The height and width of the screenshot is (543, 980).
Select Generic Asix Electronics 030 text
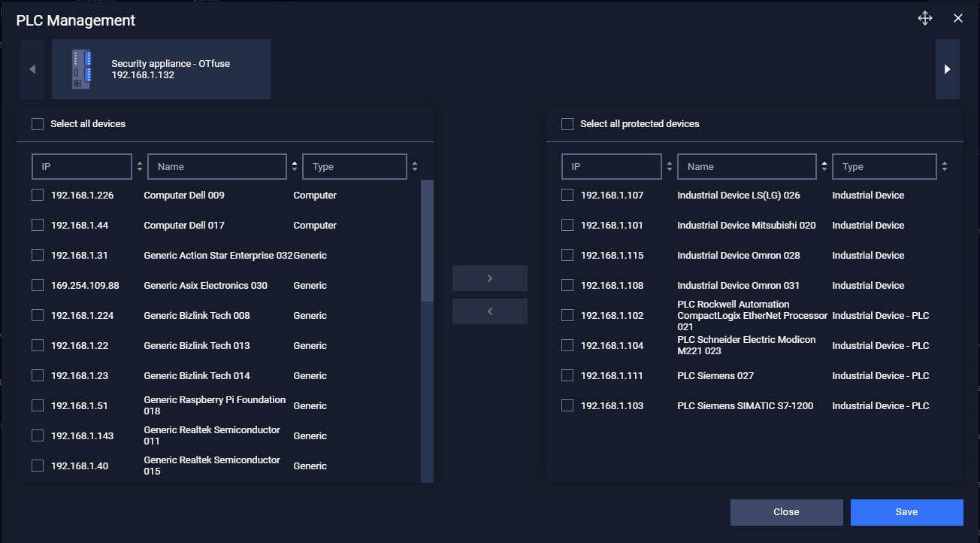point(205,286)
